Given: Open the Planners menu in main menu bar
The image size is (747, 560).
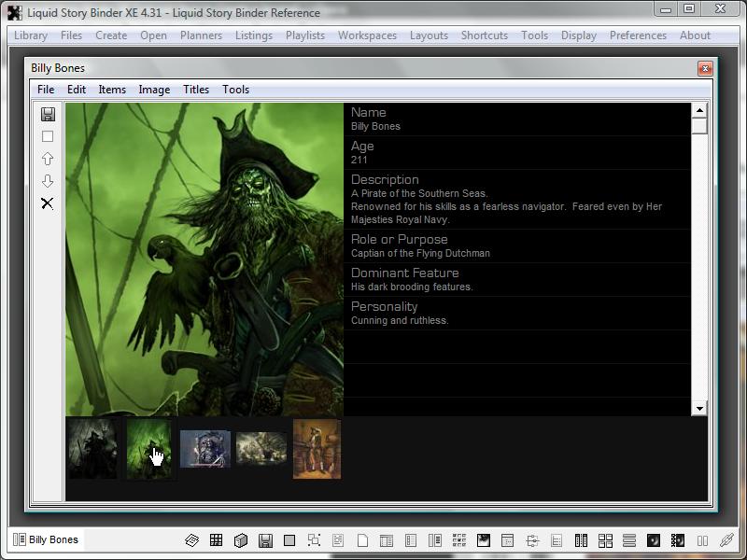Looking at the screenshot, I should point(201,35).
